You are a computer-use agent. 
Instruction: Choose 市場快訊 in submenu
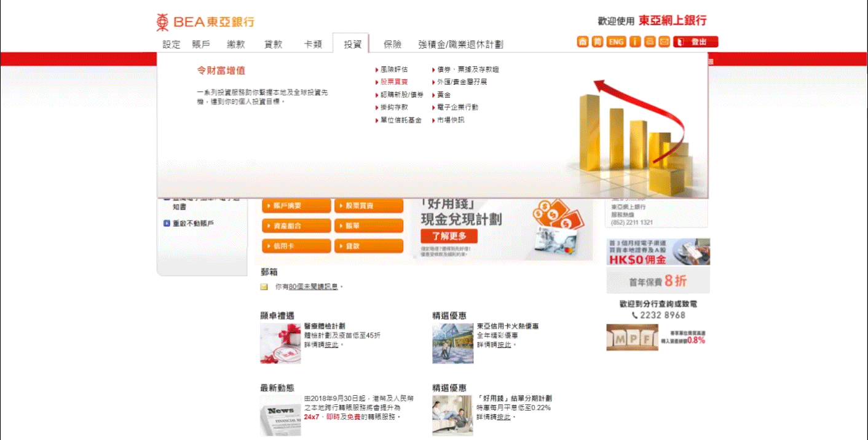click(451, 120)
